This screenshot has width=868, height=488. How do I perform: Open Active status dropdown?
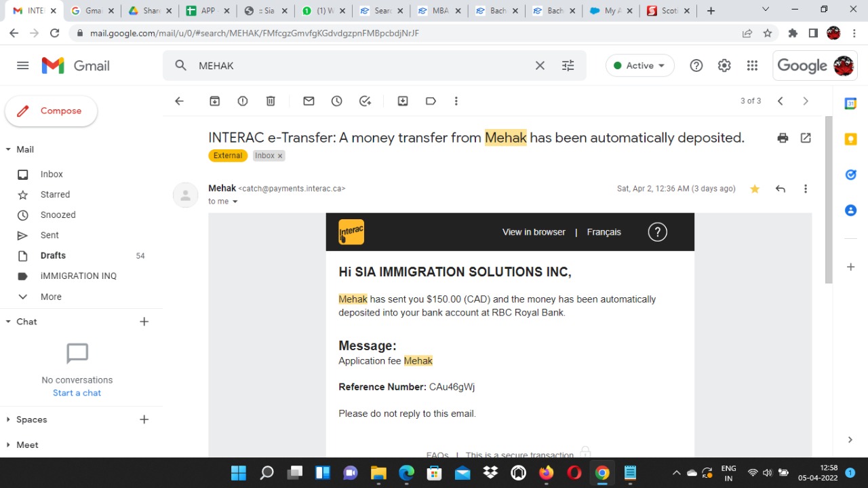[x=639, y=66]
